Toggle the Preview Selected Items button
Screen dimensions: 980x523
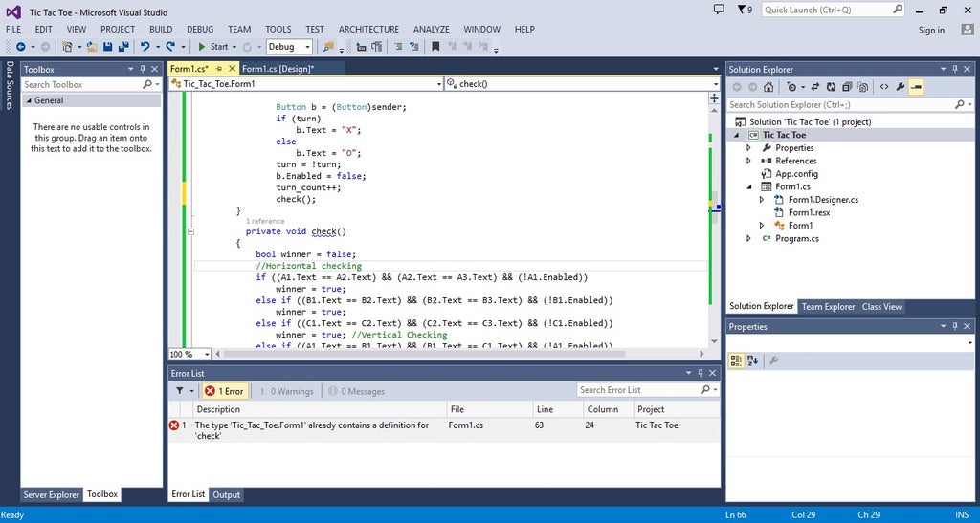pos(916,87)
